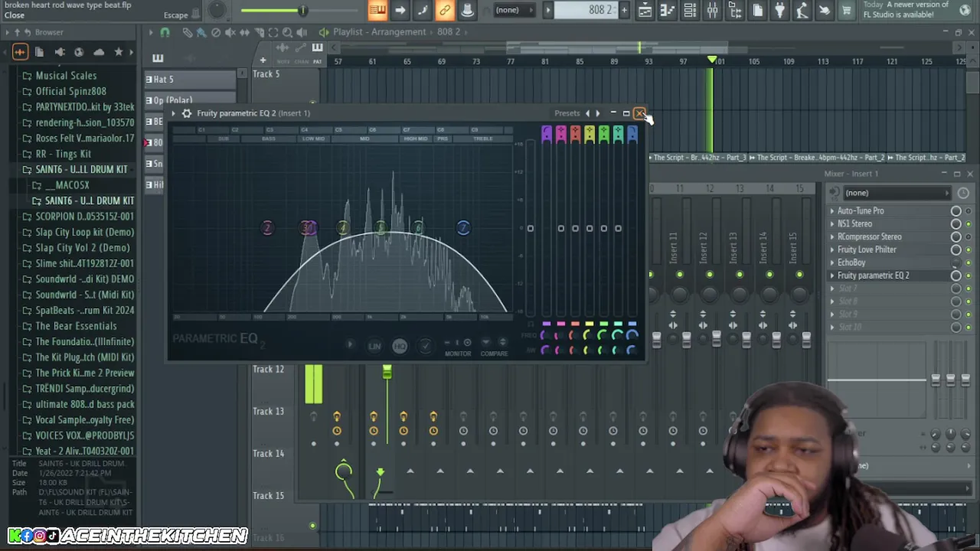980x551 pixels.
Task: Open Official Spinz808 folder in Browser
Action: point(71,91)
